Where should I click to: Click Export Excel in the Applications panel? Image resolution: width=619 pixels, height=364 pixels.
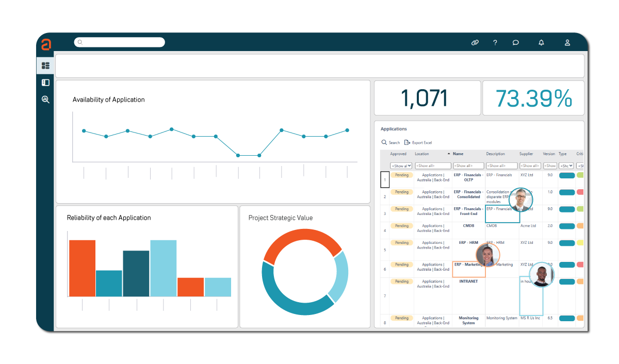[x=418, y=143]
